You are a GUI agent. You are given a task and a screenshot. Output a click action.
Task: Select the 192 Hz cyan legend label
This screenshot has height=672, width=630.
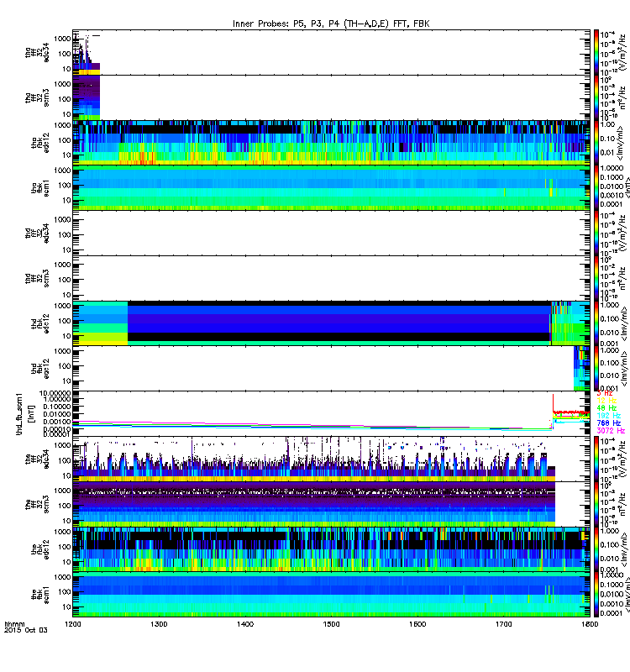coord(608,416)
